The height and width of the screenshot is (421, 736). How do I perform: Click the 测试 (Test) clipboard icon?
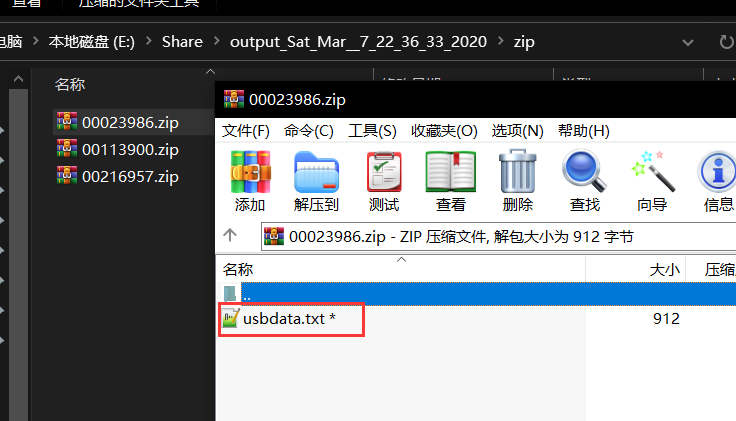(x=384, y=172)
